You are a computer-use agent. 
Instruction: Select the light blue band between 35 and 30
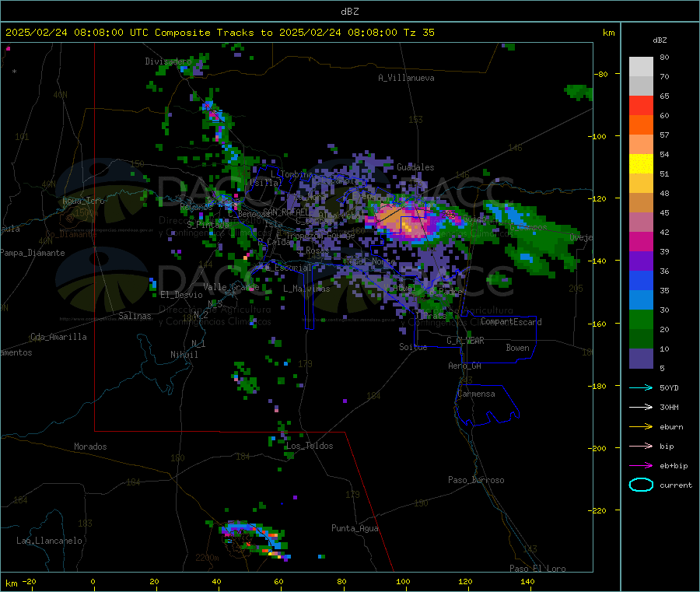point(641,300)
